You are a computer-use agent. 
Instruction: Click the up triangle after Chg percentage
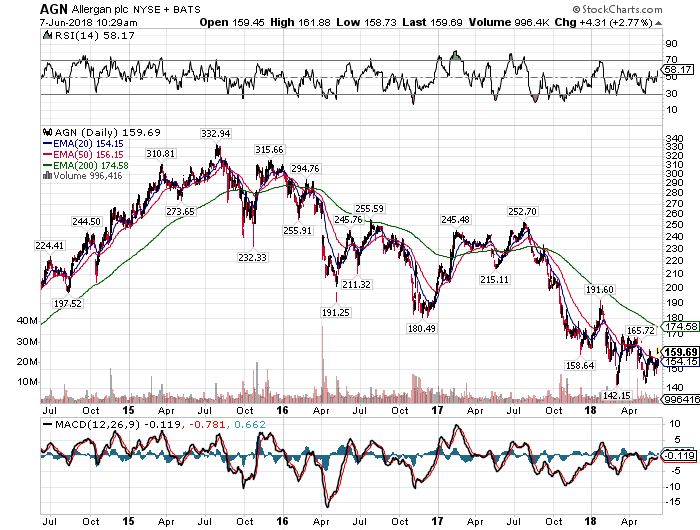[658, 23]
